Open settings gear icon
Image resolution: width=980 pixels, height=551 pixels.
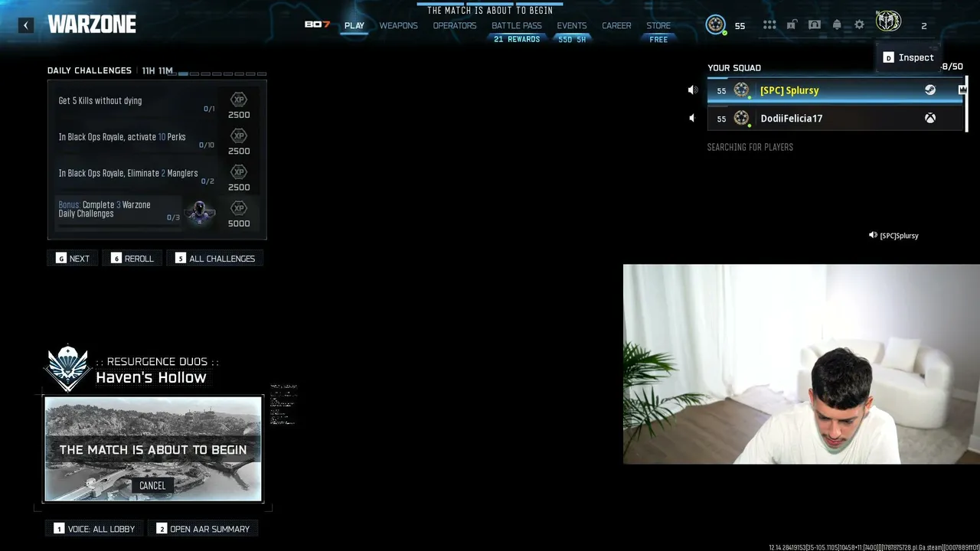(859, 25)
